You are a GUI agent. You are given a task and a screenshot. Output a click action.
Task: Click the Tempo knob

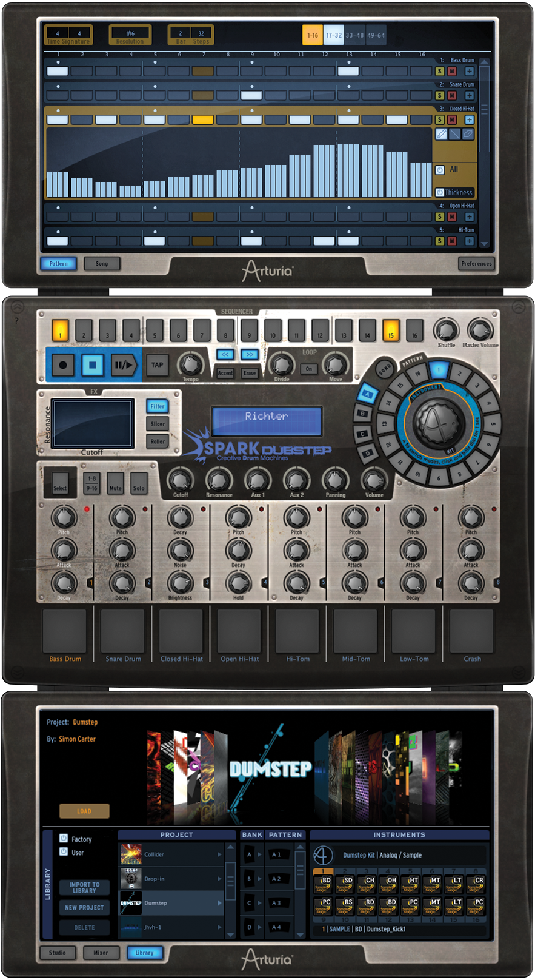click(x=191, y=364)
